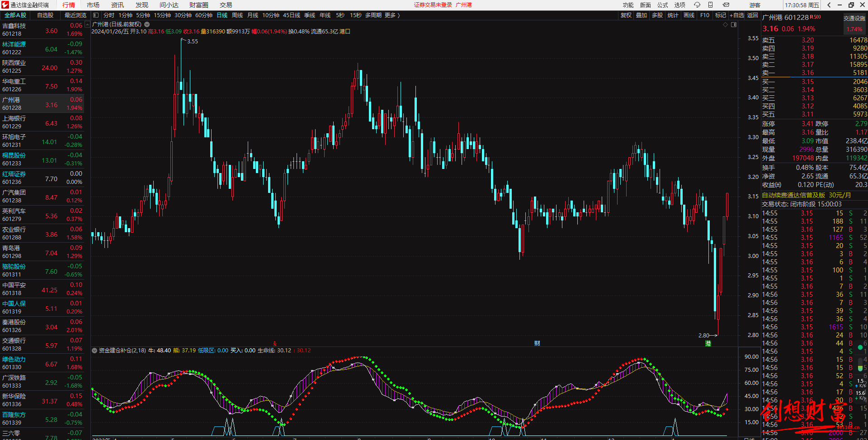868x440 pixels.
Task: Select the 全部A股 list tab
Action: point(15,15)
